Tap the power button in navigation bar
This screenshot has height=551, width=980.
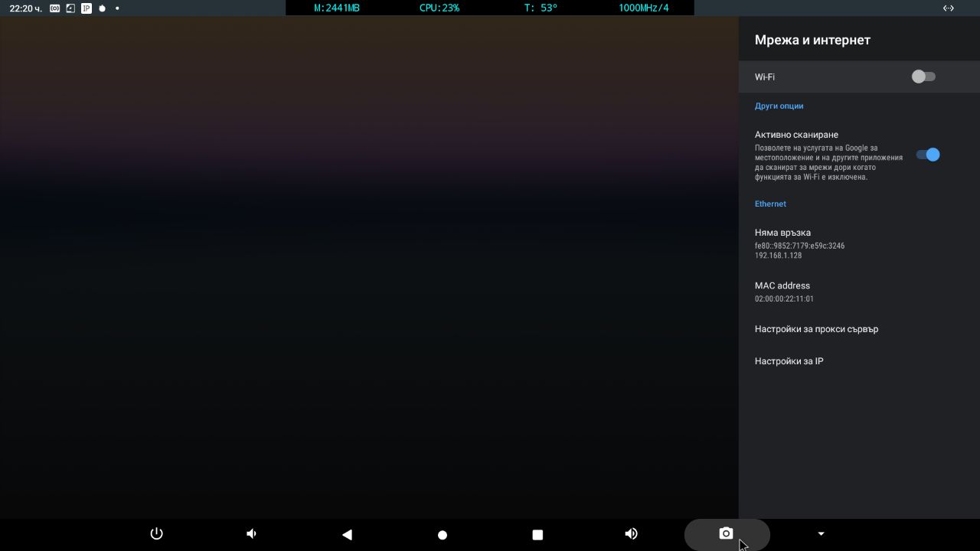[x=156, y=533]
